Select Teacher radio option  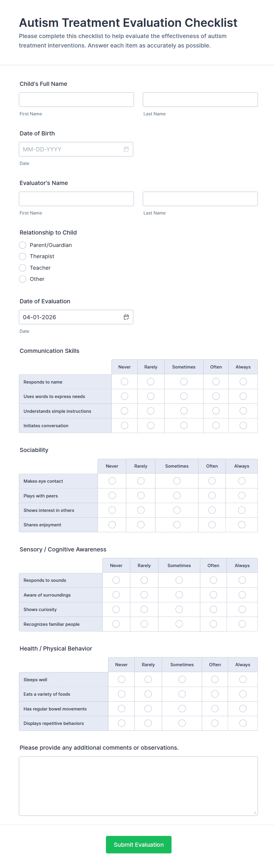23,268
